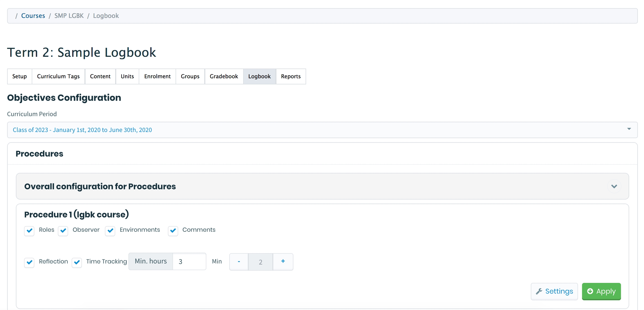Increase Min value with plus button
644x310 pixels.
pyautogui.click(x=283, y=262)
